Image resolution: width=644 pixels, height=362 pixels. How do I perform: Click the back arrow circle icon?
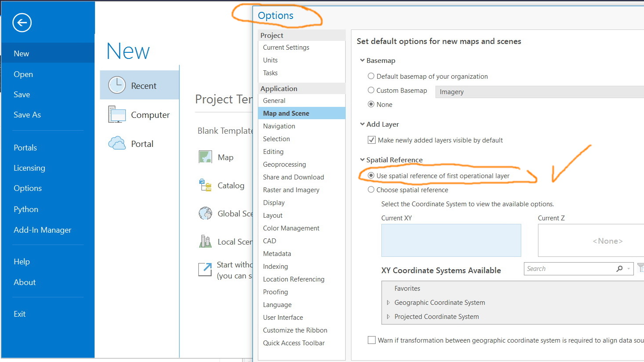pyautogui.click(x=22, y=22)
